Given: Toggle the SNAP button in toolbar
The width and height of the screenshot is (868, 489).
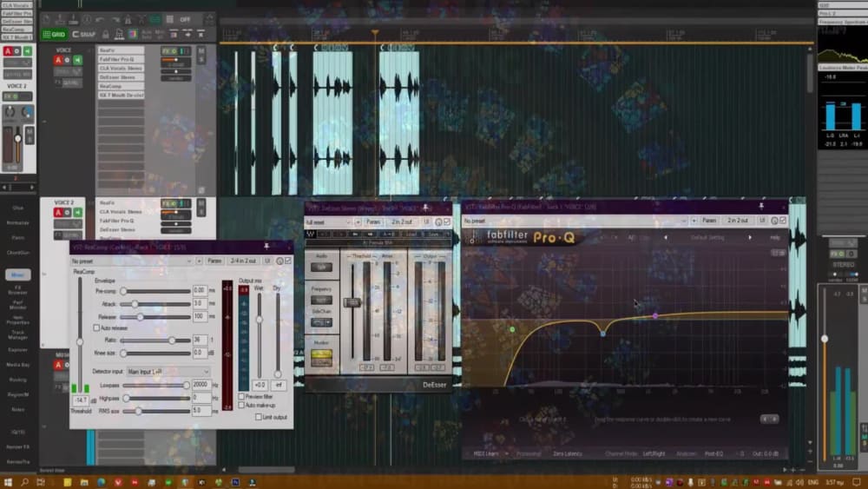Looking at the screenshot, I should pyautogui.click(x=83, y=35).
